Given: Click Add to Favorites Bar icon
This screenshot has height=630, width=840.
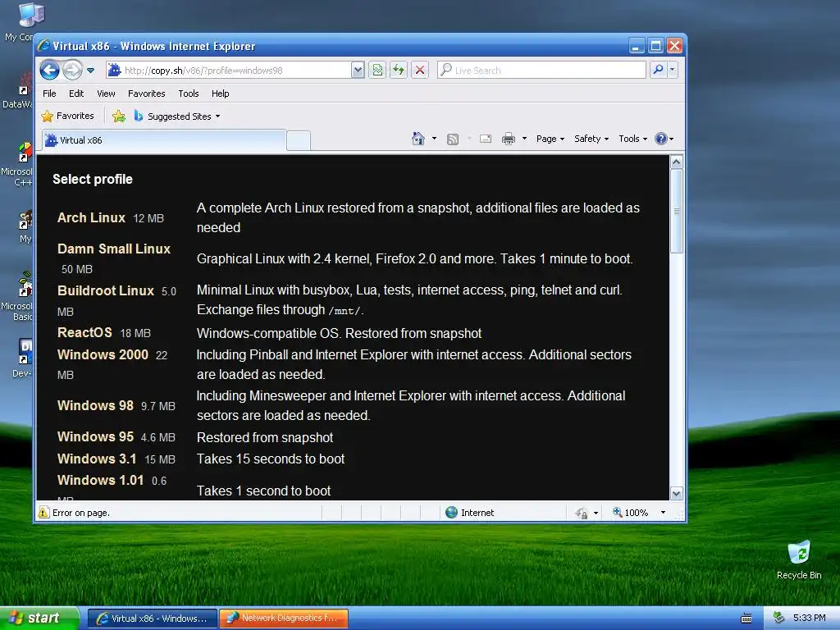Looking at the screenshot, I should 119,116.
